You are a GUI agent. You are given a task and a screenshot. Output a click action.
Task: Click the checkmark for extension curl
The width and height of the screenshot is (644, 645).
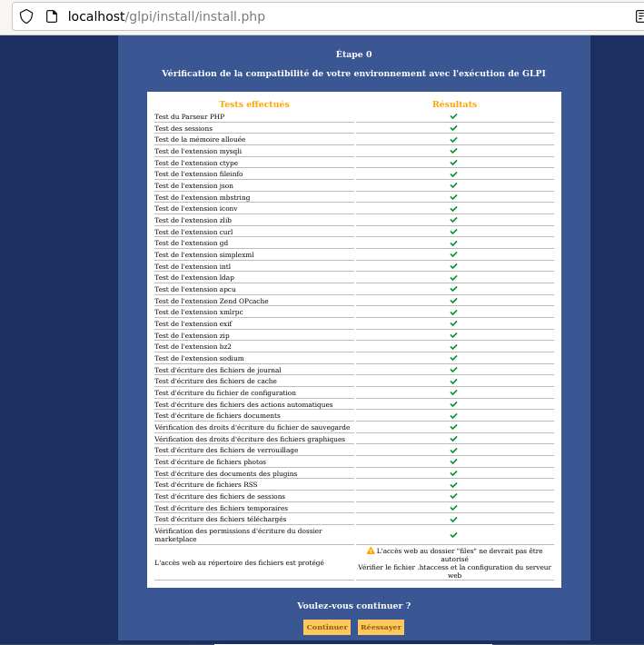[x=453, y=232]
